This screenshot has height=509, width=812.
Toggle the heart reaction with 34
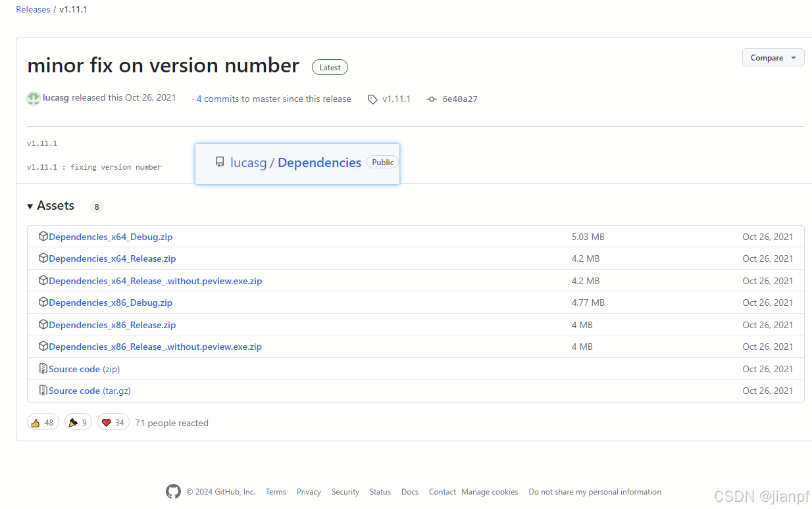coord(113,423)
